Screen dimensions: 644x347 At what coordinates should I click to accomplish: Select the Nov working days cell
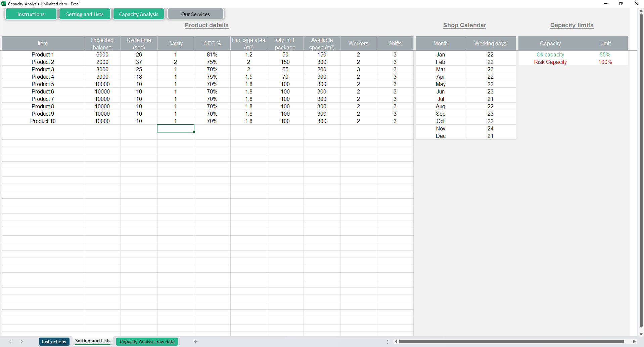(x=490, y=128)
